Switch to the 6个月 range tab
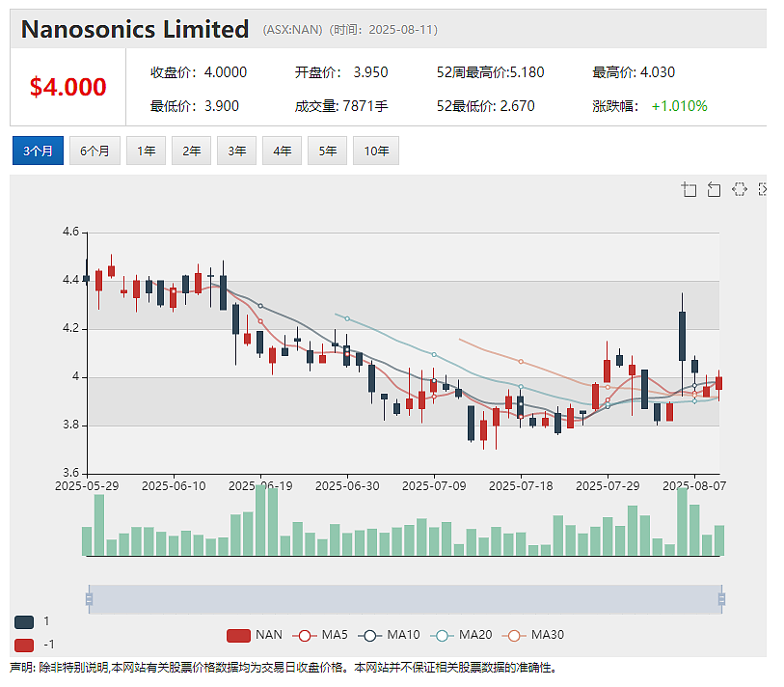784x687 pixels. point(95,151)
